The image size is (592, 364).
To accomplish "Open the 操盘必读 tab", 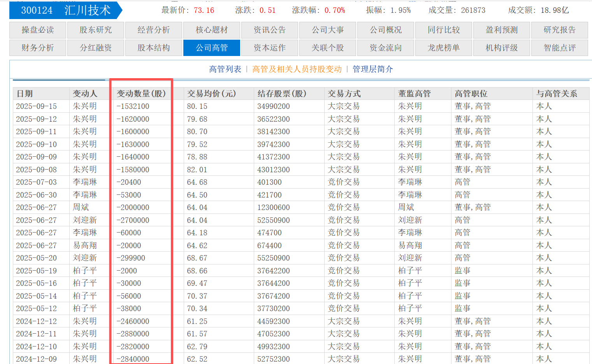I will [38, 30].
